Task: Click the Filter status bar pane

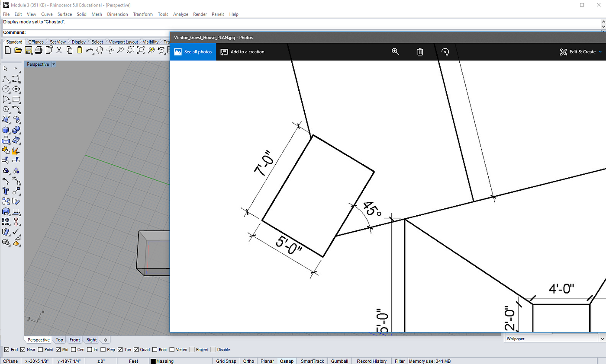Action: pyautogui.click(x=400, y=361)
